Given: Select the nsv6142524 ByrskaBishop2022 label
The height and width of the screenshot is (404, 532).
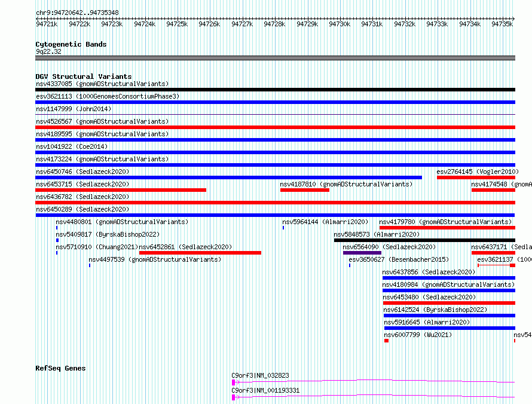Looking at the screenshot, I should pyautogui.click(x=435, y=310).
